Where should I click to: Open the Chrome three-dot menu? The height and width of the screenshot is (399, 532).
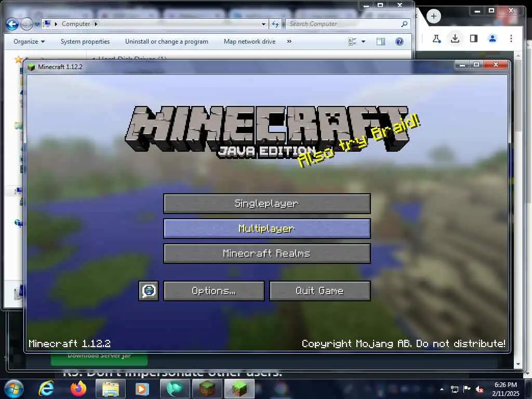click(511, 38)
